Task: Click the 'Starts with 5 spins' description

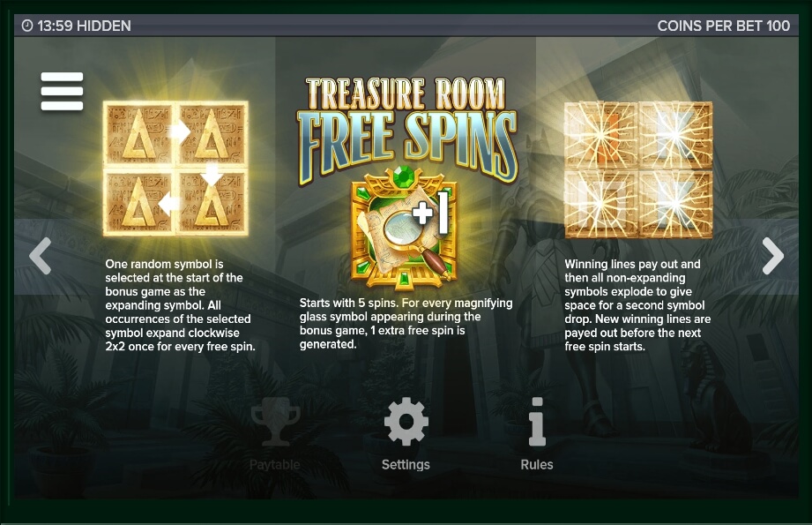Action: pos(406,324)
